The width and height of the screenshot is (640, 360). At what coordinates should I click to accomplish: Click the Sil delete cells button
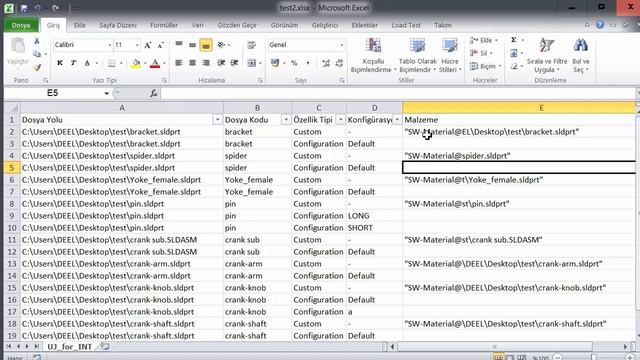tap(482, 53)
